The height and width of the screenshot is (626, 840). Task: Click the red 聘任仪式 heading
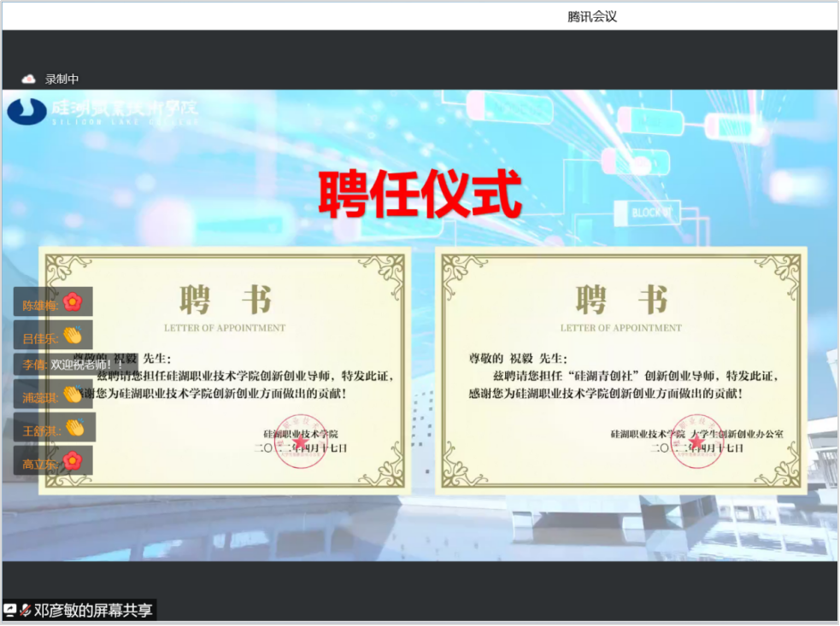(420, 196)
